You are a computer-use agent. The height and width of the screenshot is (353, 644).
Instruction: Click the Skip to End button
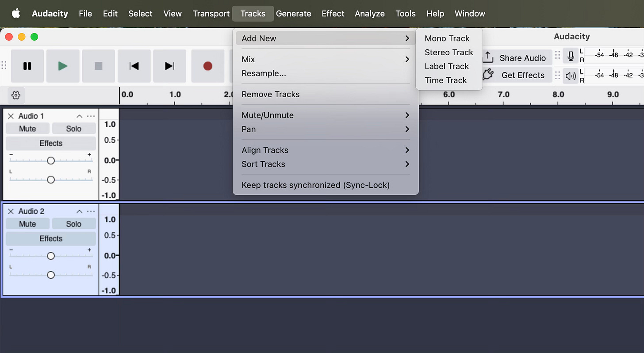click(169, 66)
